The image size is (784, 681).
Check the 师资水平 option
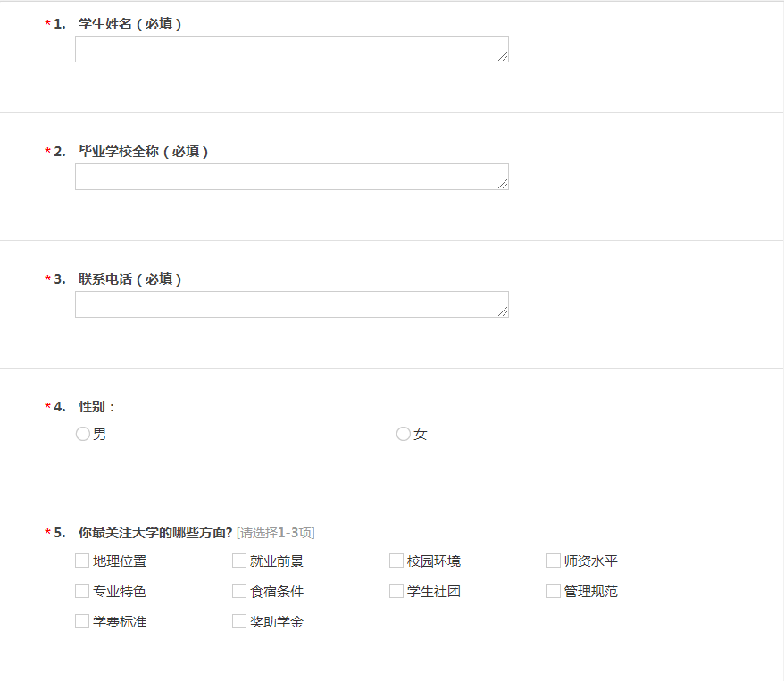click(554, 561)
